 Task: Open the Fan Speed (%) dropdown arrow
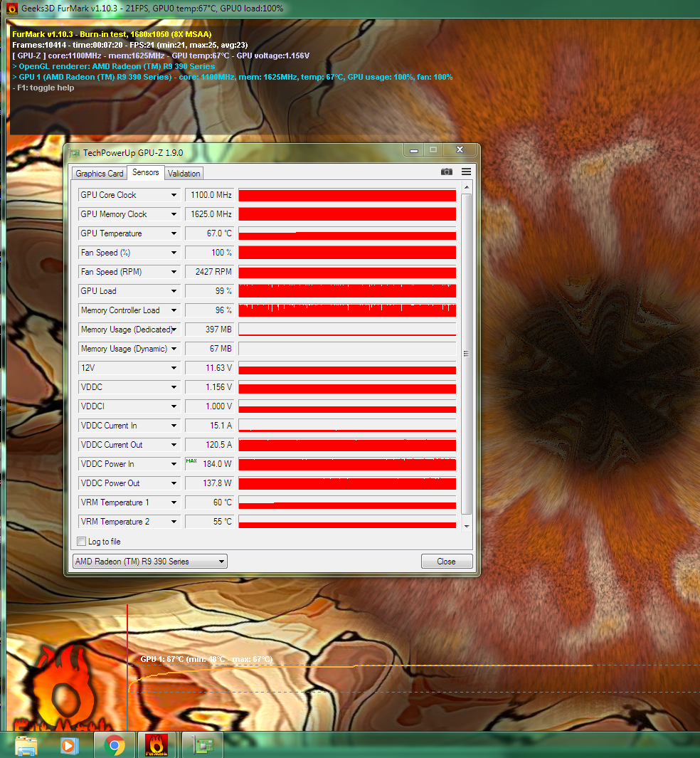click(174, 253)
